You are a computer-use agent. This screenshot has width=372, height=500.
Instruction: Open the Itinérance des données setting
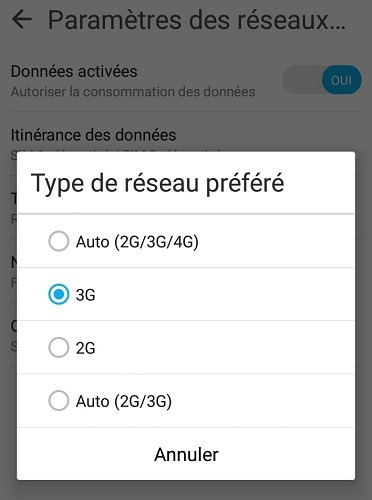coord(93,135)
